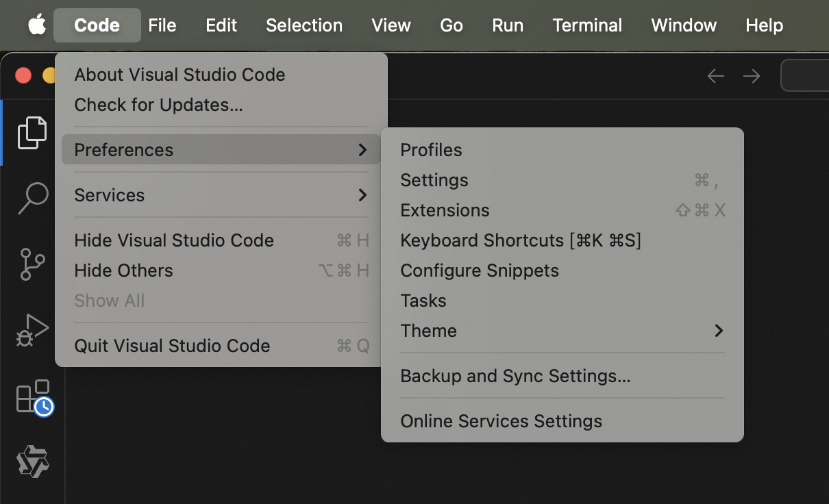Open the Edit menu
Image resolution: width=829 pixels, height=504 pixels.
click(221, 25)
